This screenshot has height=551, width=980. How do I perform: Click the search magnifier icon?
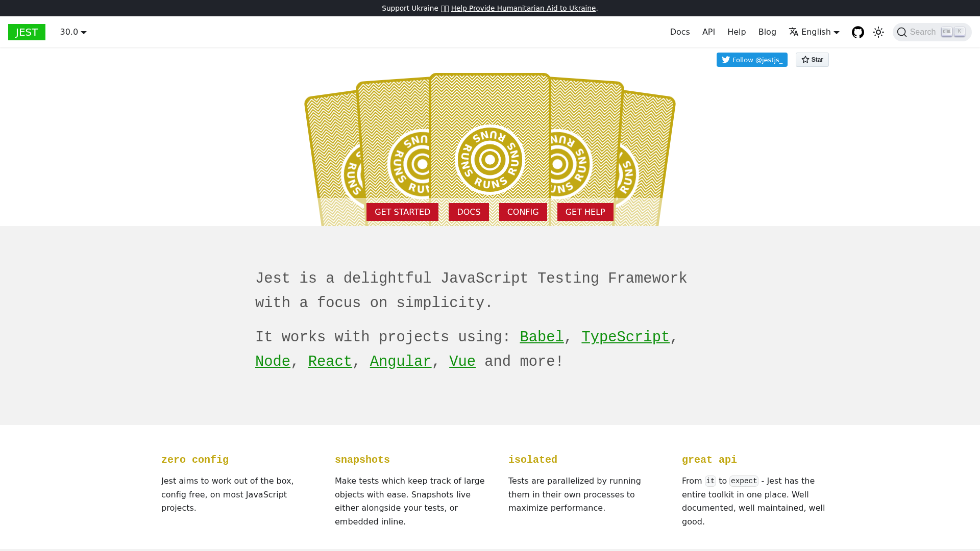tap(902, 32)
